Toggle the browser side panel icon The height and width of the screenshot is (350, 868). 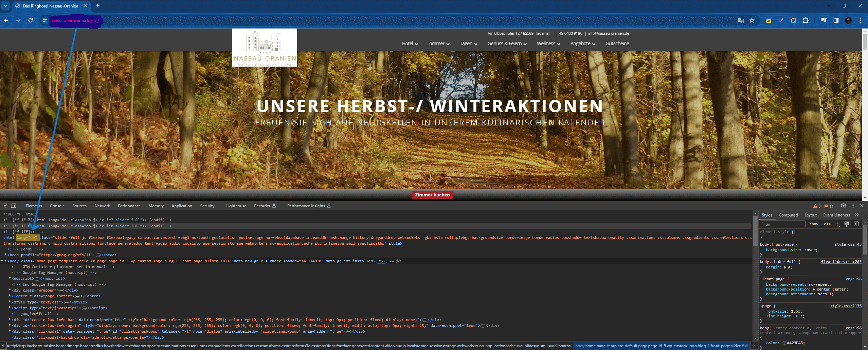click(x=836, y=20)
